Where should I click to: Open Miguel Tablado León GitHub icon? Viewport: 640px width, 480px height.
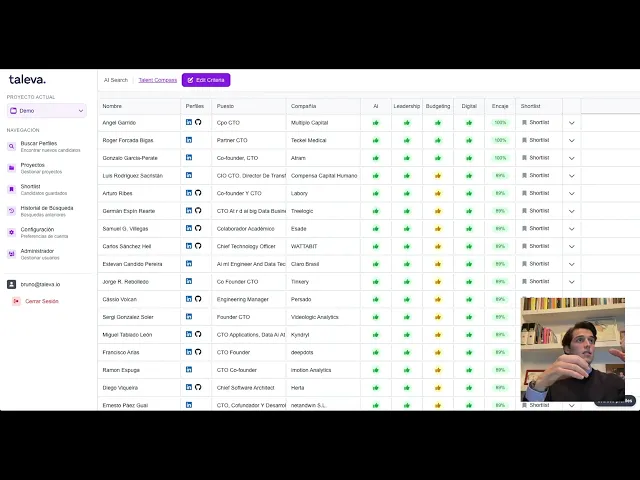(x=198, y=334)
